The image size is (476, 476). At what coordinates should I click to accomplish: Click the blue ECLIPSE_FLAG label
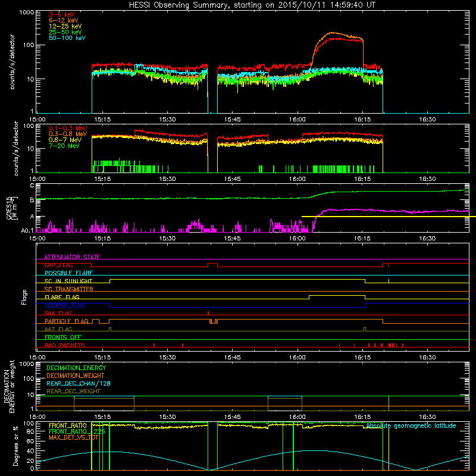65,305
